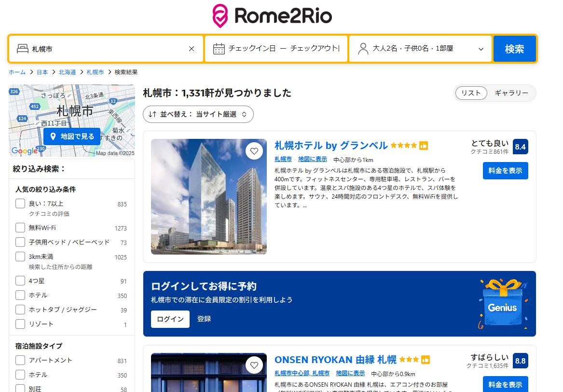Click the chevron arrow in guests selector
This screenshot has width=563, height=392.
coord(481,49)
